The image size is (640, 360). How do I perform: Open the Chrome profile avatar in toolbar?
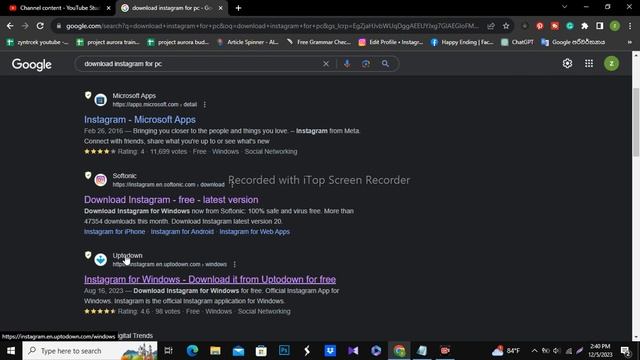(615, 26)
